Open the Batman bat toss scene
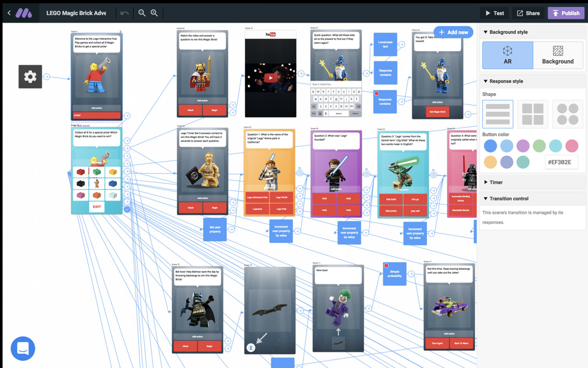The width and height of the screenshot is (588, 368). pos(197,310)
